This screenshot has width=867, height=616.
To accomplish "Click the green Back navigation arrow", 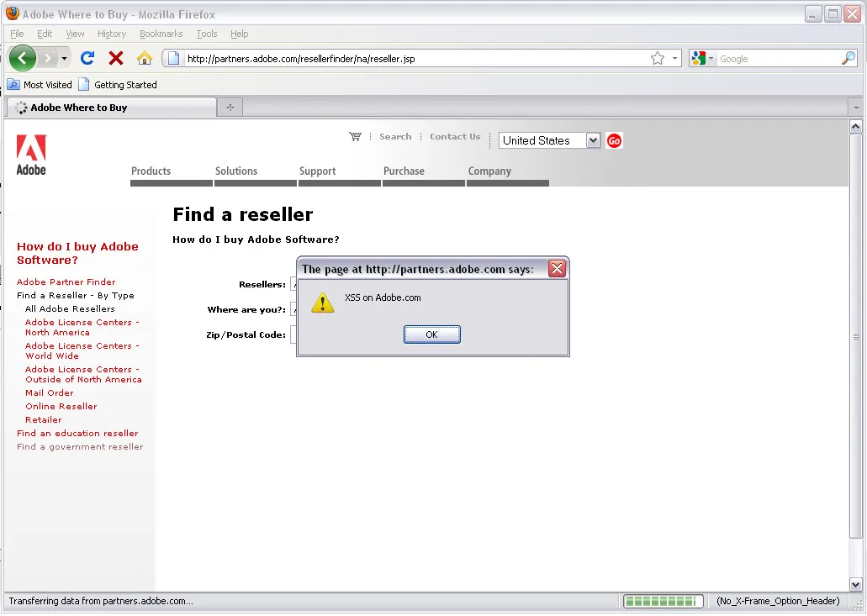I will click(22, 58).
